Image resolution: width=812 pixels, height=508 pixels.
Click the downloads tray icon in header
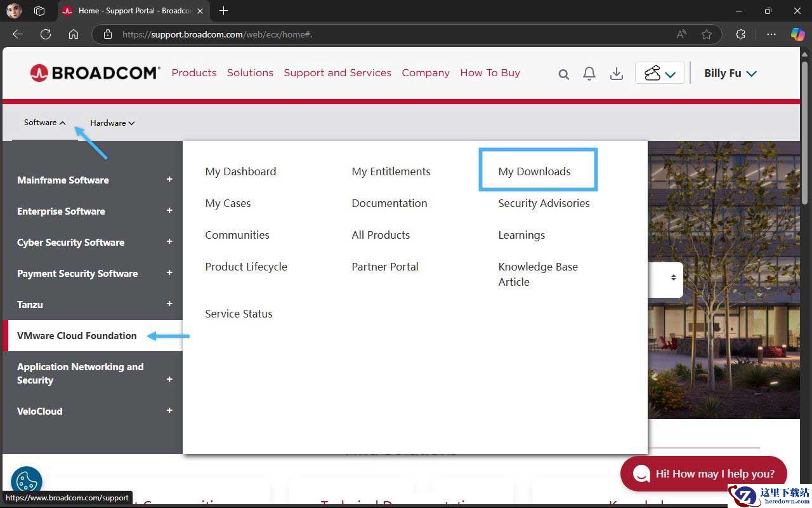(616, 74)
